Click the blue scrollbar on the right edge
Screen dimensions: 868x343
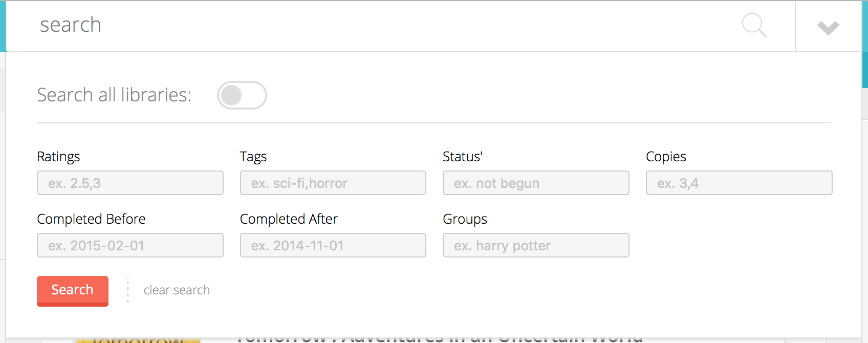(865, 45)
